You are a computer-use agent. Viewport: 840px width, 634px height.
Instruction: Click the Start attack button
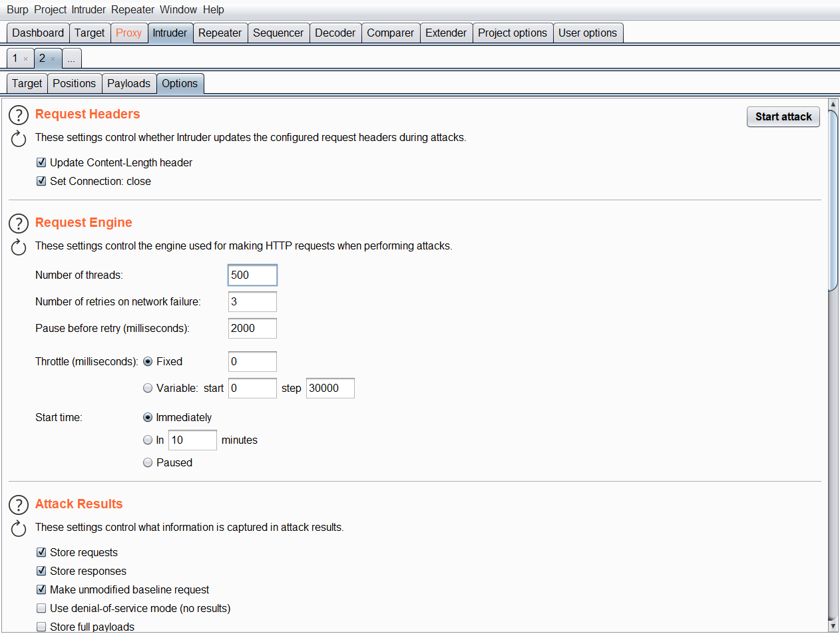click(783, 116)
